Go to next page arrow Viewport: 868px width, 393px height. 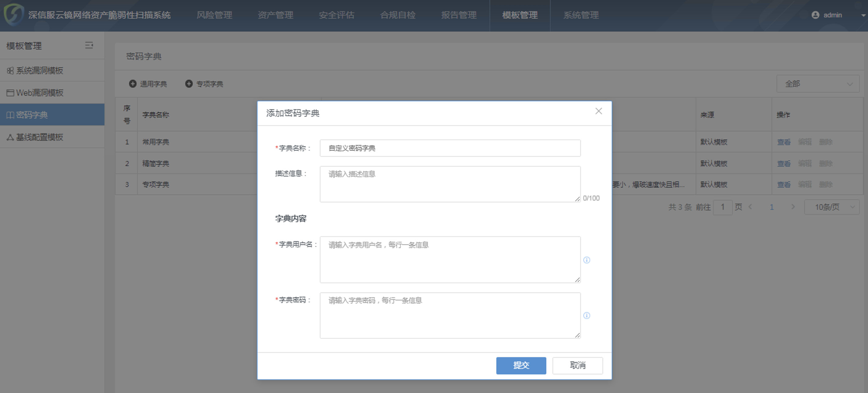tap(793, 207)
